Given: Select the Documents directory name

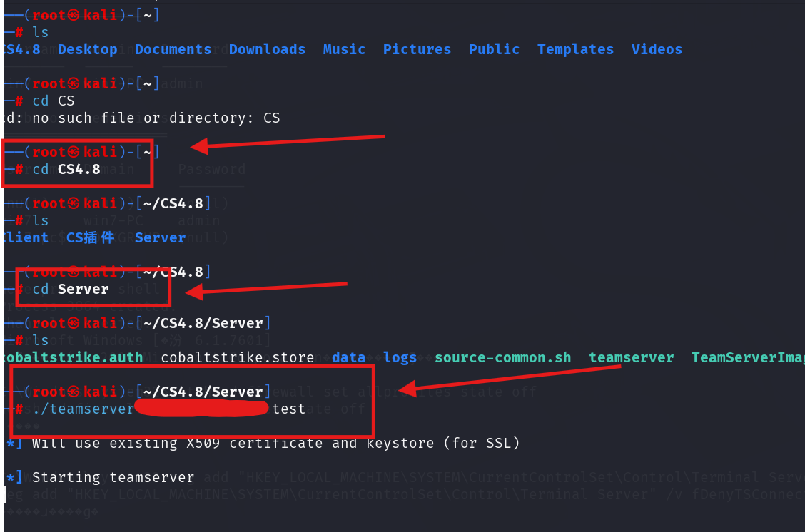Looking at the screenshot, I should point(173,49).
